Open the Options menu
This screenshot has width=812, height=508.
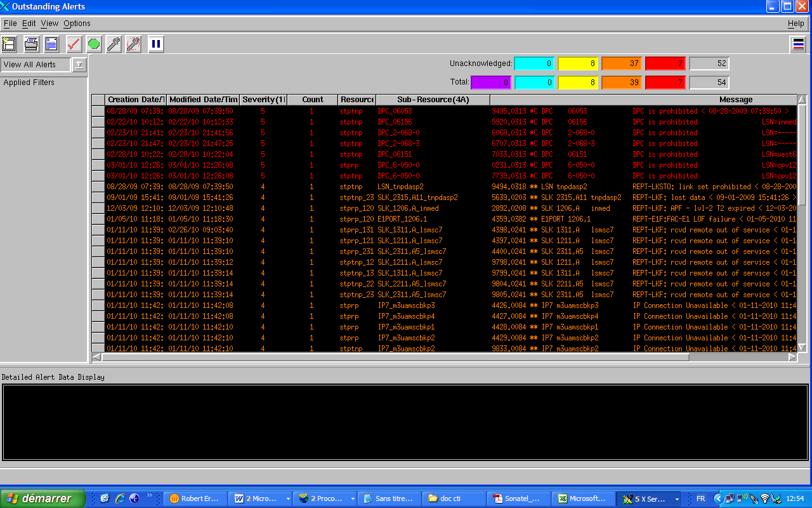tap(77, 23)
